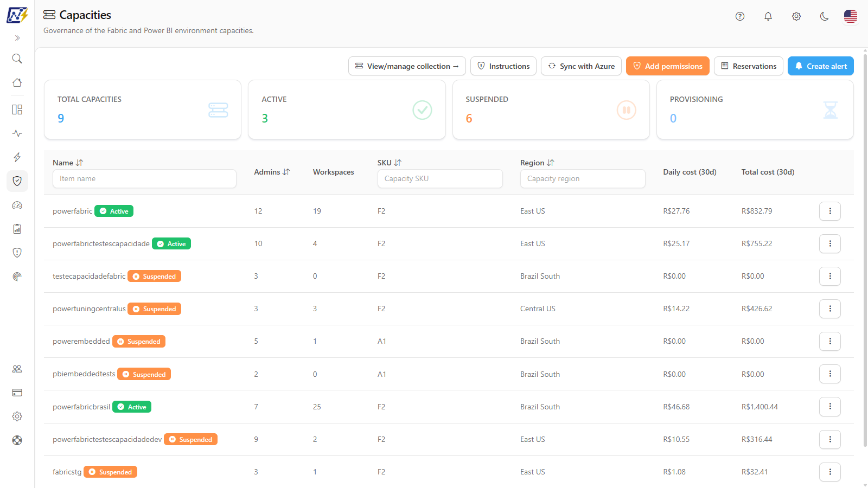Open the dashboard layout icon in the sidebar
The width and height of the screenshot is (868, 488).
pos(17,110)
